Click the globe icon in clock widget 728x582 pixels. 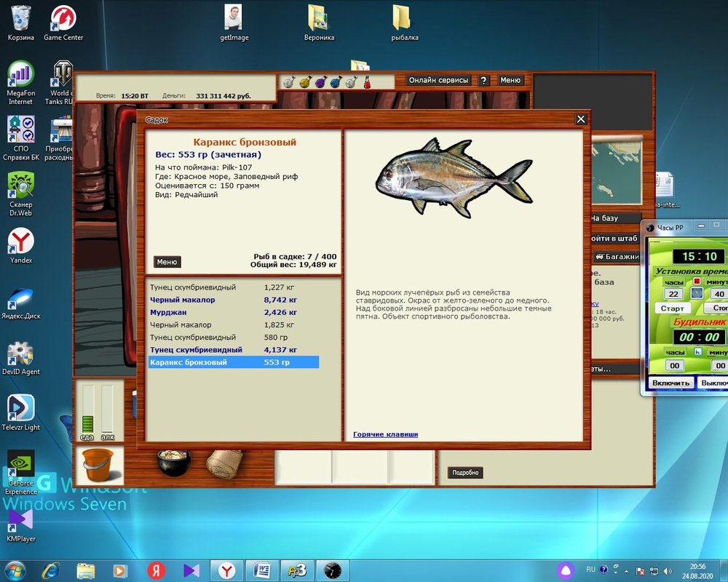(x=697, y=293)
